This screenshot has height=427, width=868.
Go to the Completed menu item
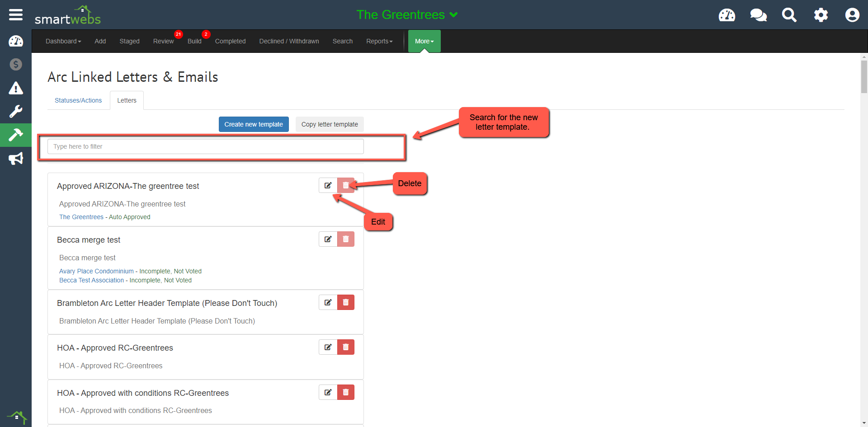[230, 41]
